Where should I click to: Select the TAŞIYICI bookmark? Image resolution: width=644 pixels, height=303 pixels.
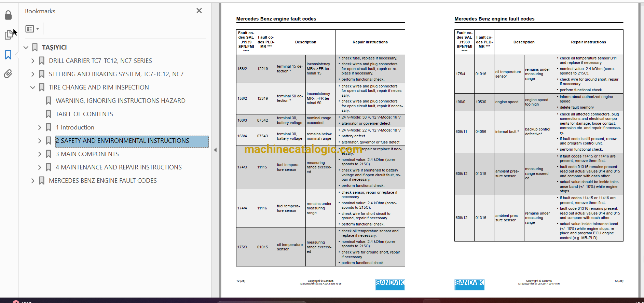click(x=54, y=47)
